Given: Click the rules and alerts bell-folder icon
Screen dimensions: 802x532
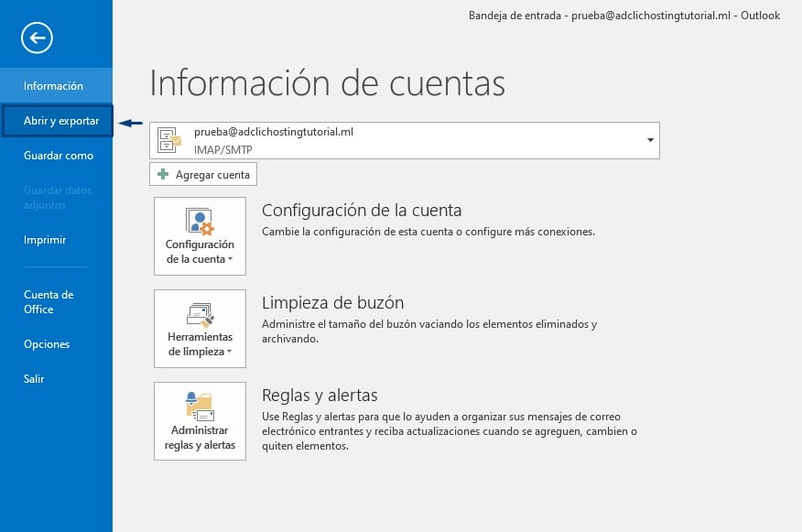Looking at the screenshot, I should pyautogui.click(x=200, y=407).
